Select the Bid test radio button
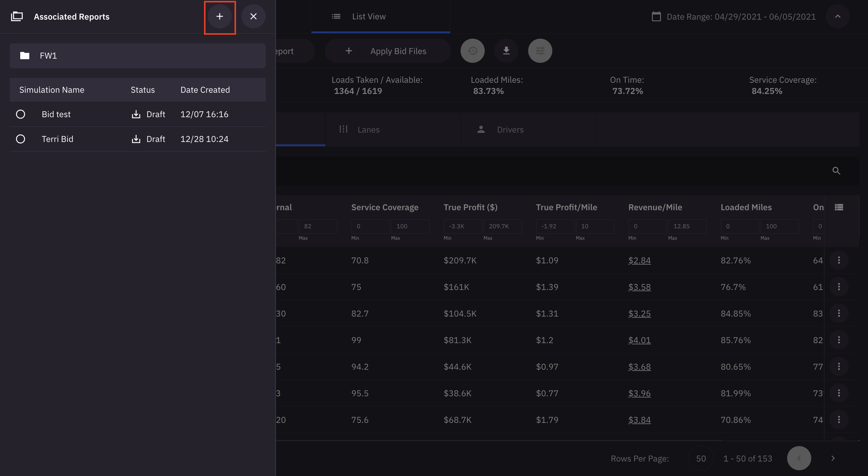868x476 pixels. point(21,114)
